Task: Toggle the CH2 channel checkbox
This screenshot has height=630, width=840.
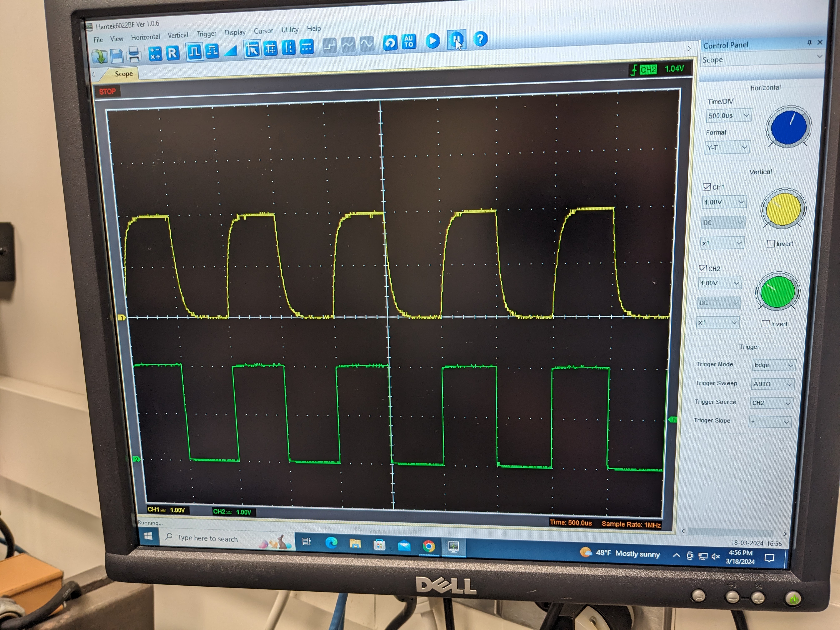Action: click(x=702, y=269)
